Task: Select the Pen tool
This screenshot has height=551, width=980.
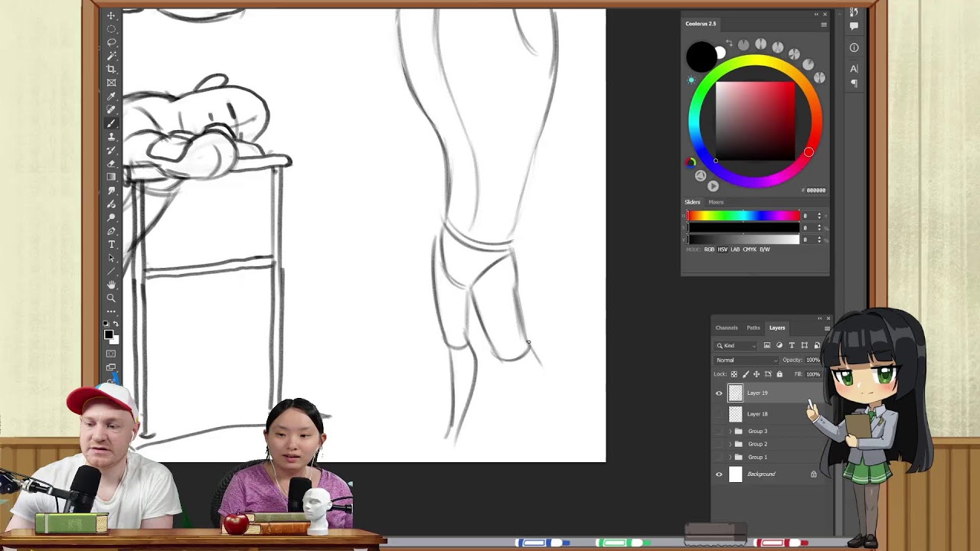Action: [x=111, y=231]
